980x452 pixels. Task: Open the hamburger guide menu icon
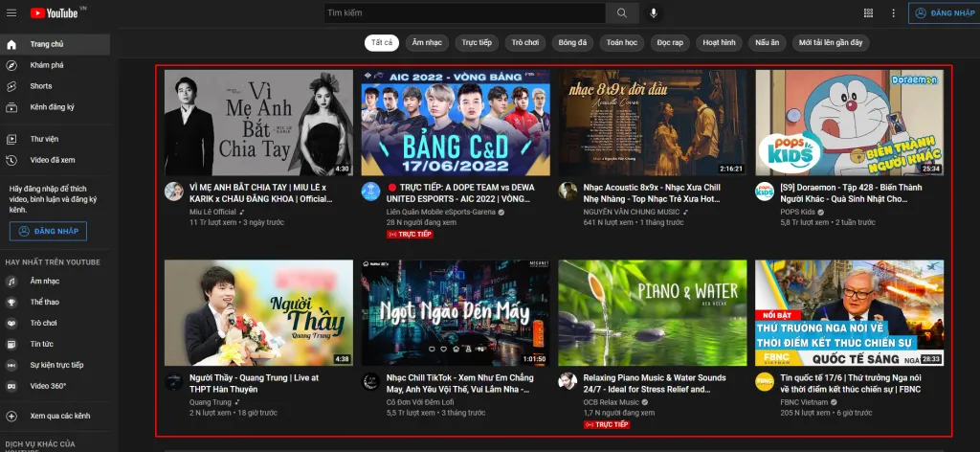[x=11, y=13]
